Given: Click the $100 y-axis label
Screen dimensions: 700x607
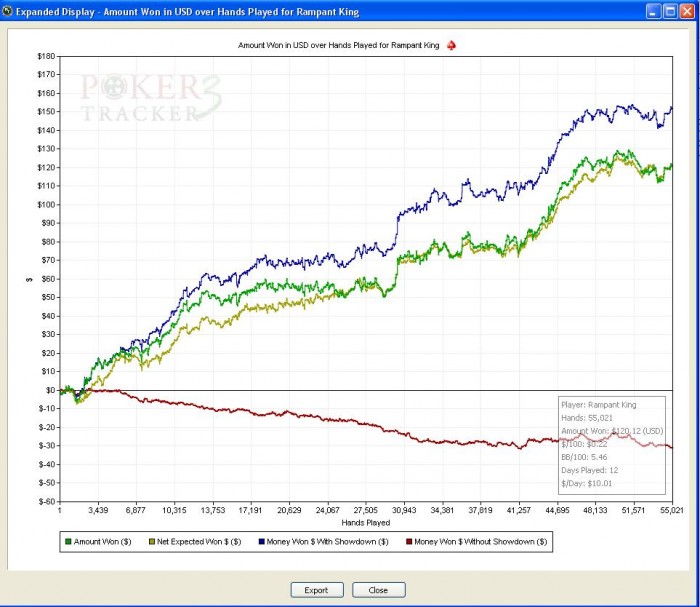Looking at the screenshot, I should [x=46, y=205].
